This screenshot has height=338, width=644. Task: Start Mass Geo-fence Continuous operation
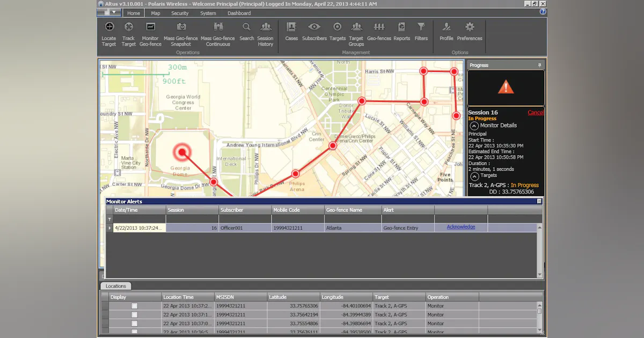click(x=218, y=27)
